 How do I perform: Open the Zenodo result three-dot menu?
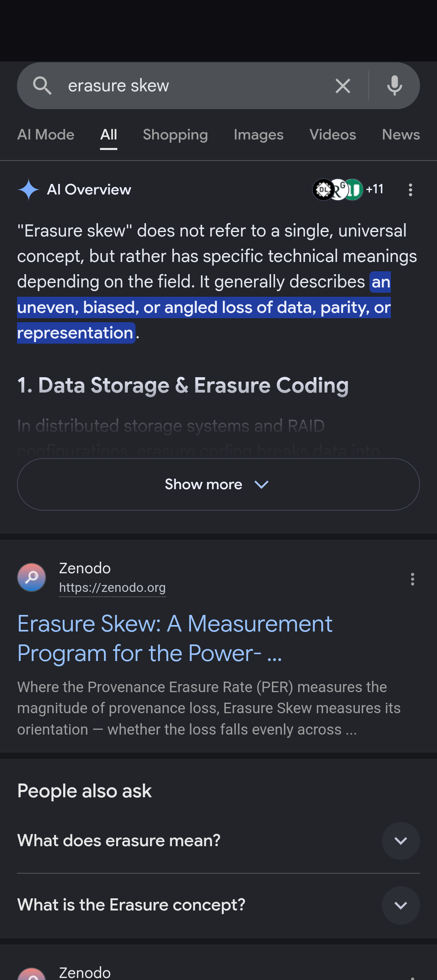[412, 579]
